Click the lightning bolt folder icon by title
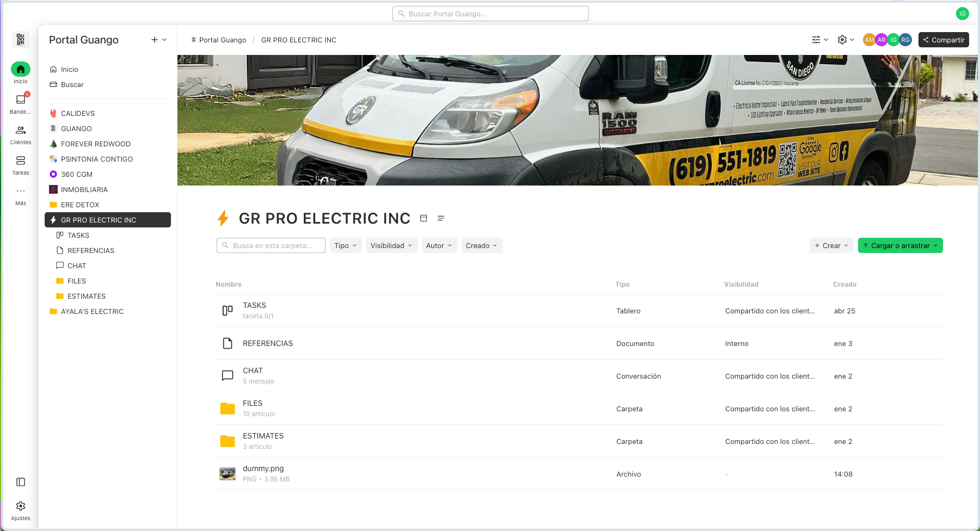 [223, 218]
